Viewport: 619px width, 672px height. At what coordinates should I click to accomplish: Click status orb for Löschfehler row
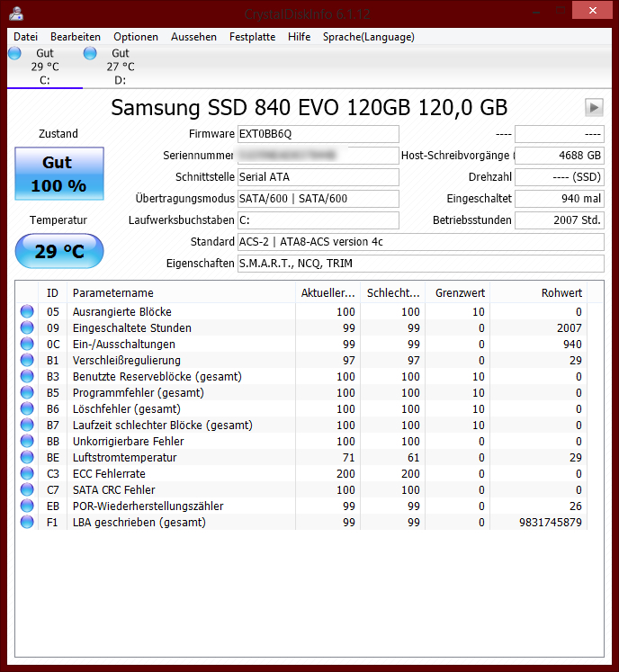tap(27, 408)
